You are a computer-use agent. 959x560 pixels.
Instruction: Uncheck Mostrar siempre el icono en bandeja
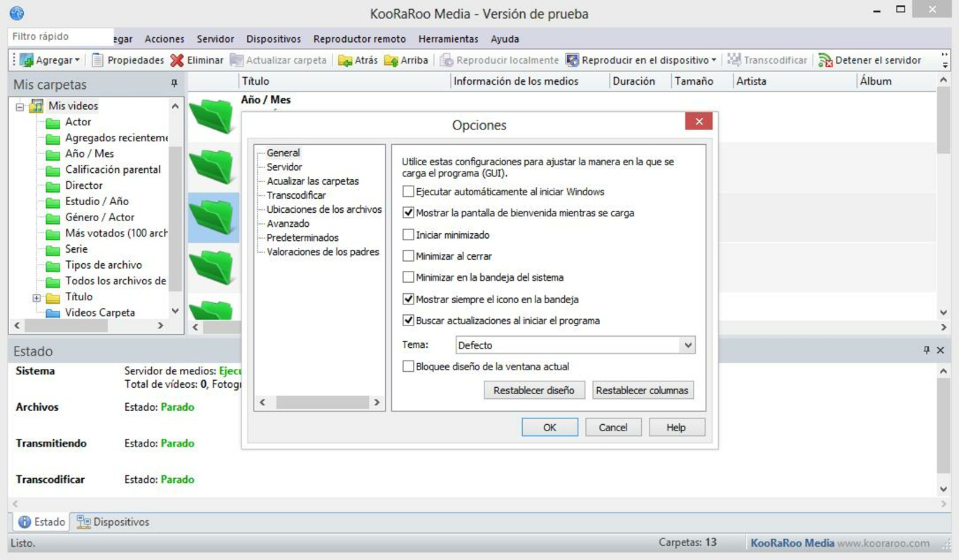pyautogui.click(x=408, y=299)
